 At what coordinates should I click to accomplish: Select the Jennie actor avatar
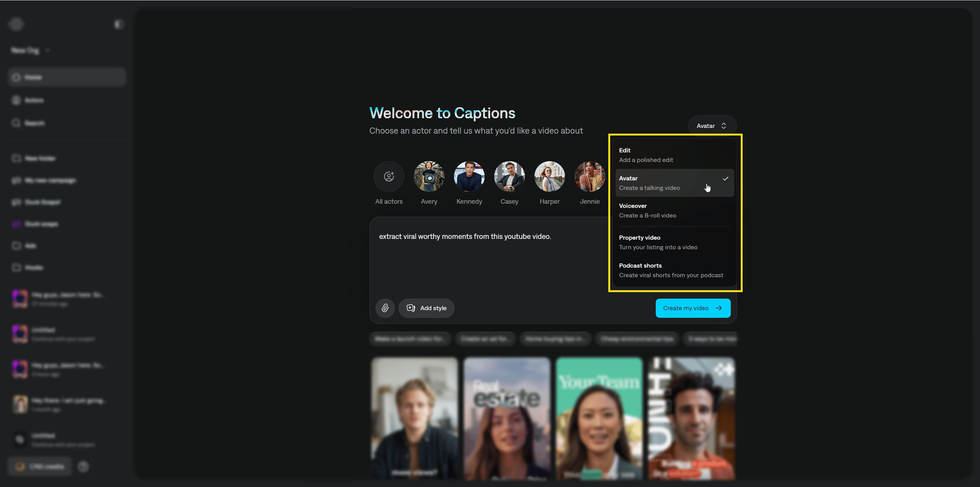click(x=590, y=176)
